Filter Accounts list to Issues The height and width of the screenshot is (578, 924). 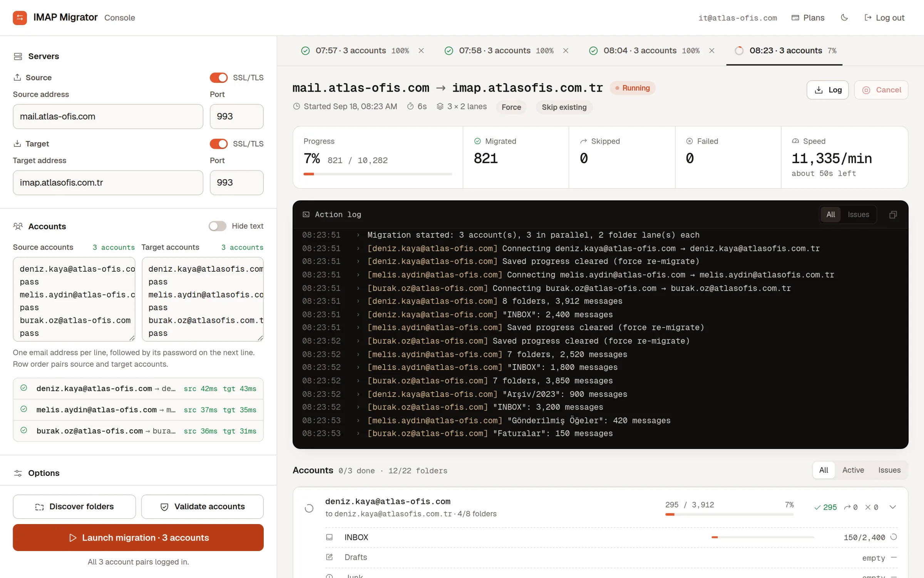[x=889, y=470]
